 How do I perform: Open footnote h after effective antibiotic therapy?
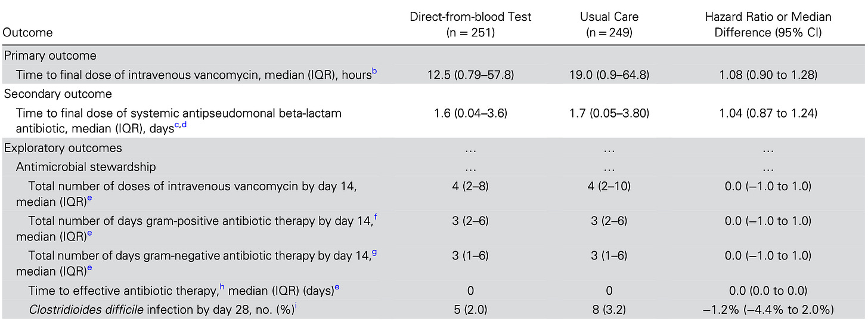click(222, 288)
